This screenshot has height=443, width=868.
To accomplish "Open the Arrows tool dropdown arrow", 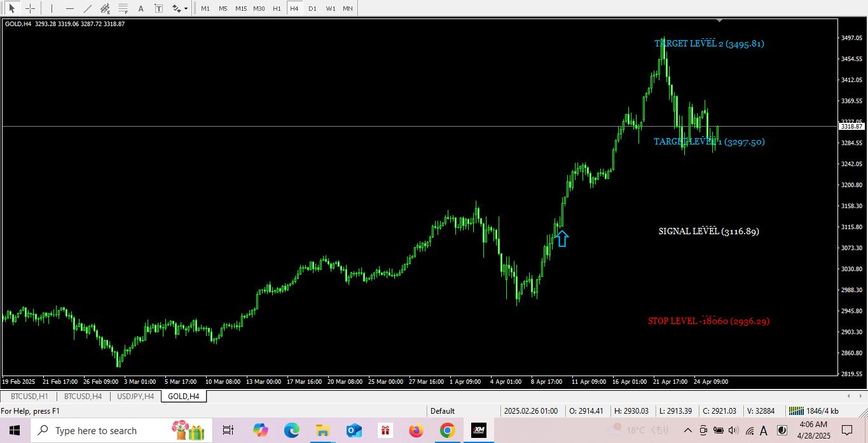I will pos(186,9).
